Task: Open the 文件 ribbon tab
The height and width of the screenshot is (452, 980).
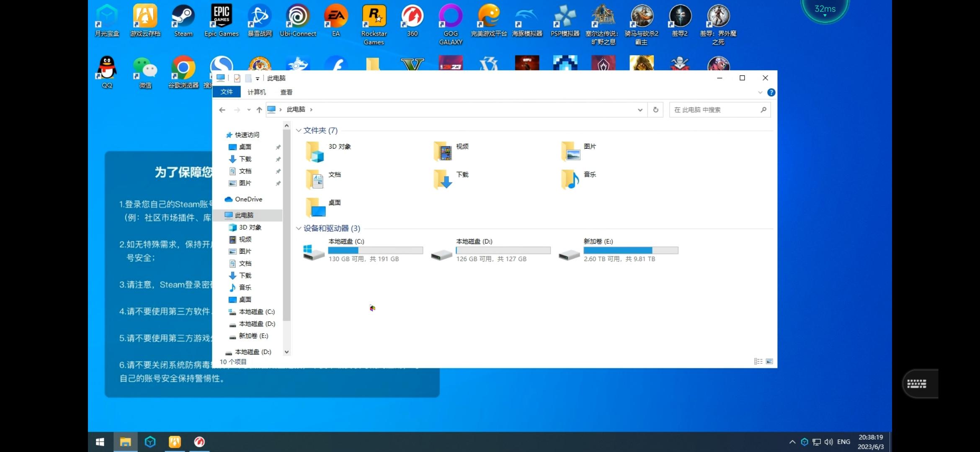Action: (227, 92)
